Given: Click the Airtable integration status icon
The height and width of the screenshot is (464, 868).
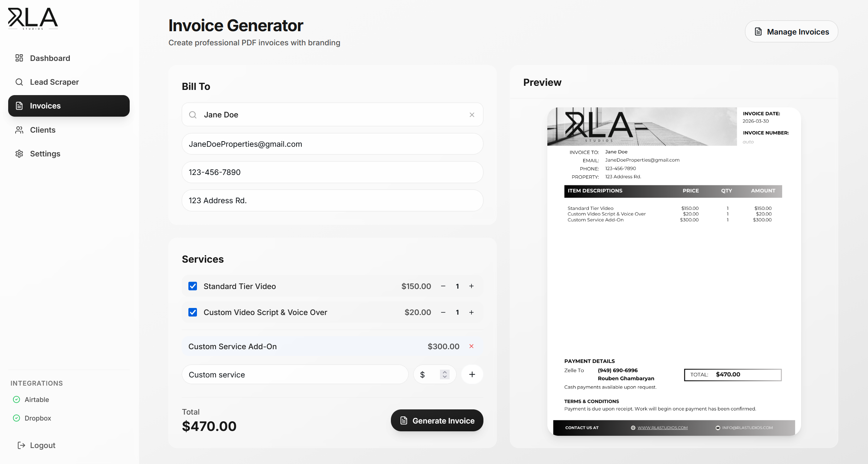Looking at the screenshot, I should (x=16, y=399).
